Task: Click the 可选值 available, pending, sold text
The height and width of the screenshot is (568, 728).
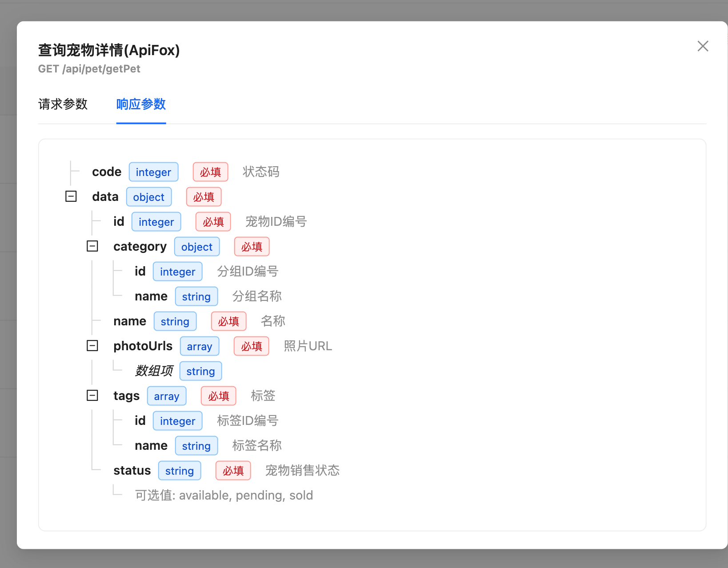Action: (224, 495)
